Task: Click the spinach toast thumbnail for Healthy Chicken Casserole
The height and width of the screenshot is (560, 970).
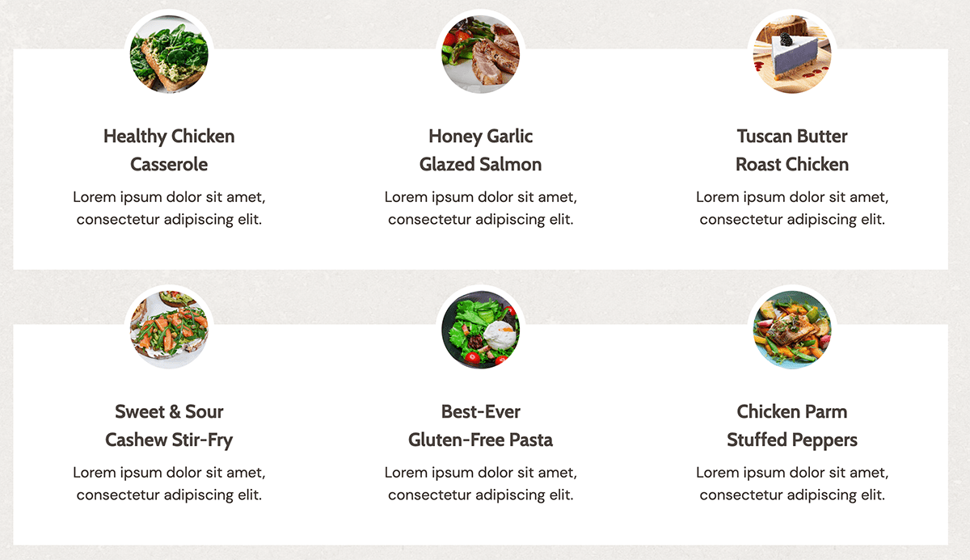Action: pyautogui.click(x=169, y=54)
